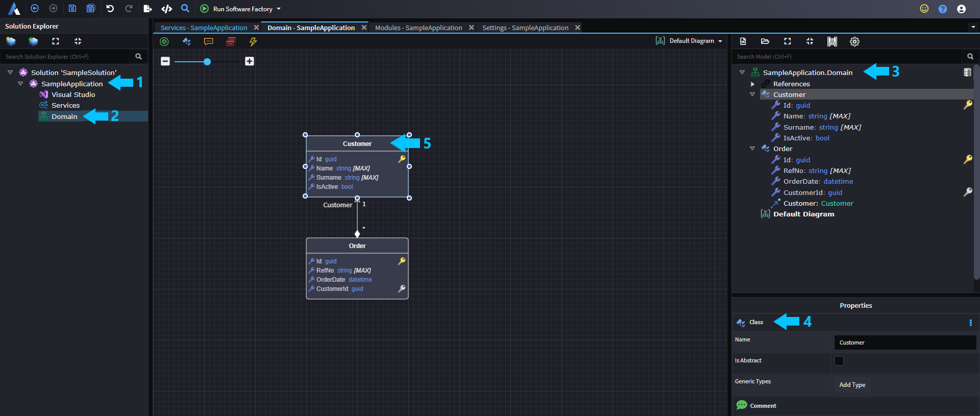Zoom out the diagram with minus button
This screenshot has height=416, width=980.
(x=165, y=61)
